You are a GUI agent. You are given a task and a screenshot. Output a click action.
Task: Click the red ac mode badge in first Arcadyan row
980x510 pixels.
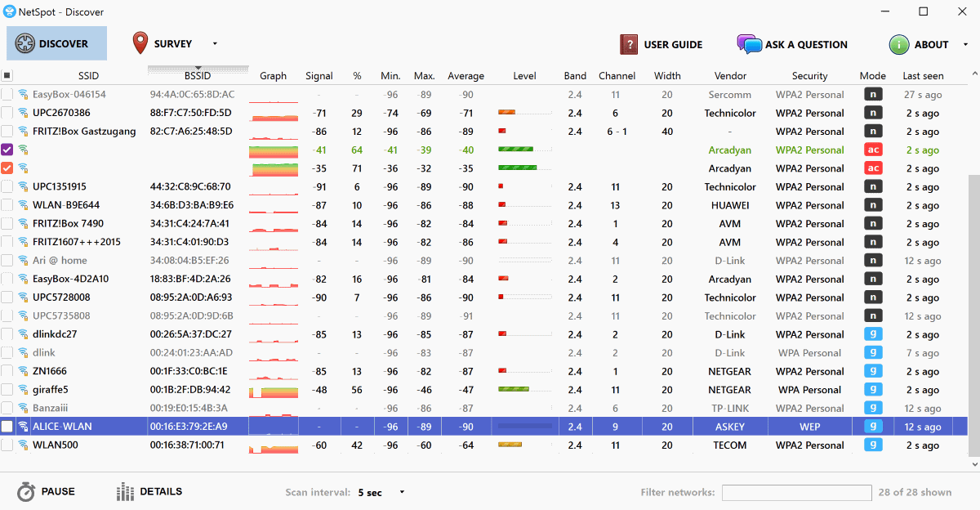coord(872,150)
